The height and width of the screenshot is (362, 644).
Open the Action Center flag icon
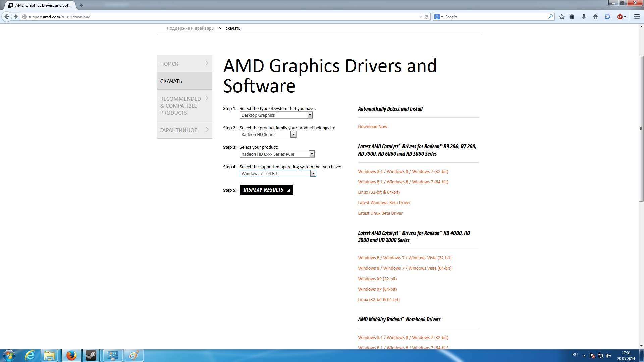coord(592,356)
